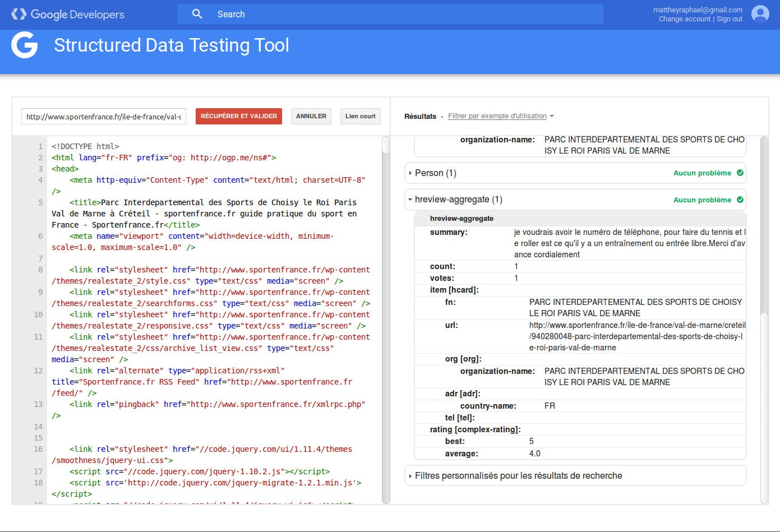This screenshot has height=532, width=780.
Task: Click code line 1 DOCTYPE html
Action: (x=85, y=146)
